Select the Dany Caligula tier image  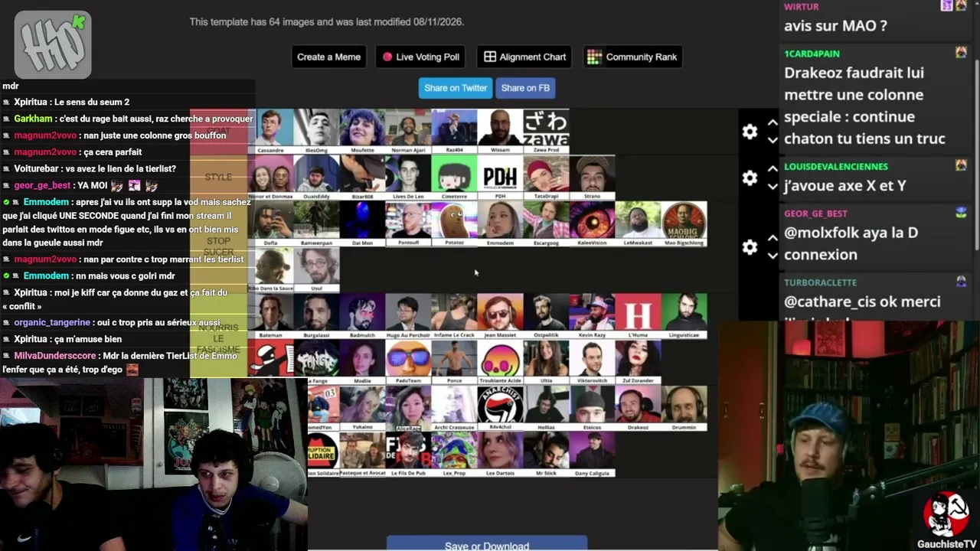coord(592,453)
